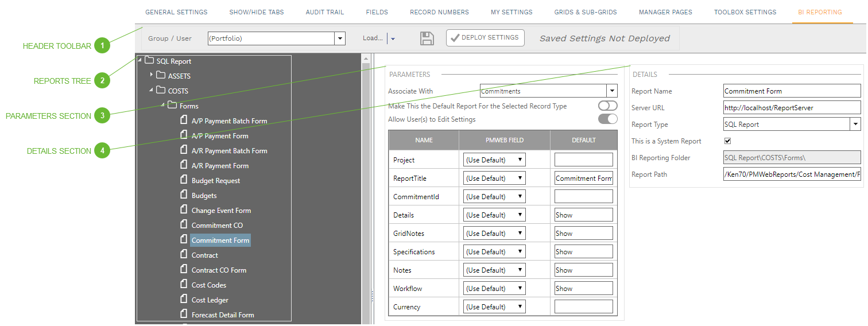Click the Forms folder icon
The height and width of the screenshot is (326, 868).
(x=172, y=105)
